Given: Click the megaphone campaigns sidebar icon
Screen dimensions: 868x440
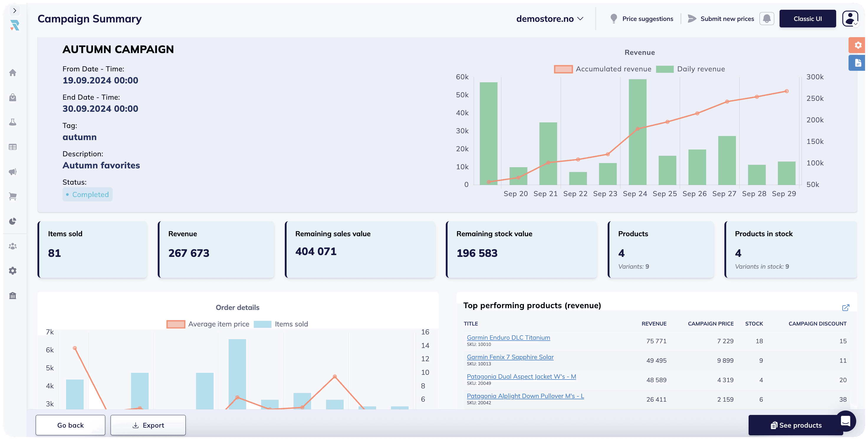Looking at the screenshot, I should [x=13, y=172].
